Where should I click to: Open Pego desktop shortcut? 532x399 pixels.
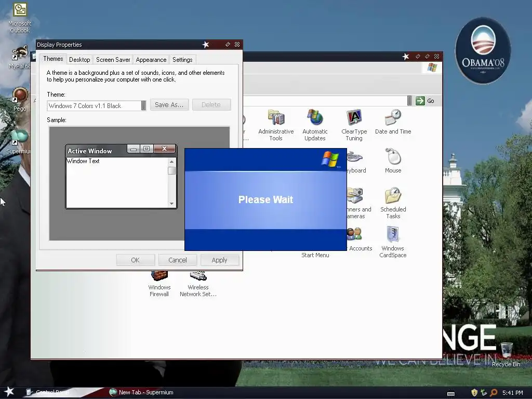point(20,99)
